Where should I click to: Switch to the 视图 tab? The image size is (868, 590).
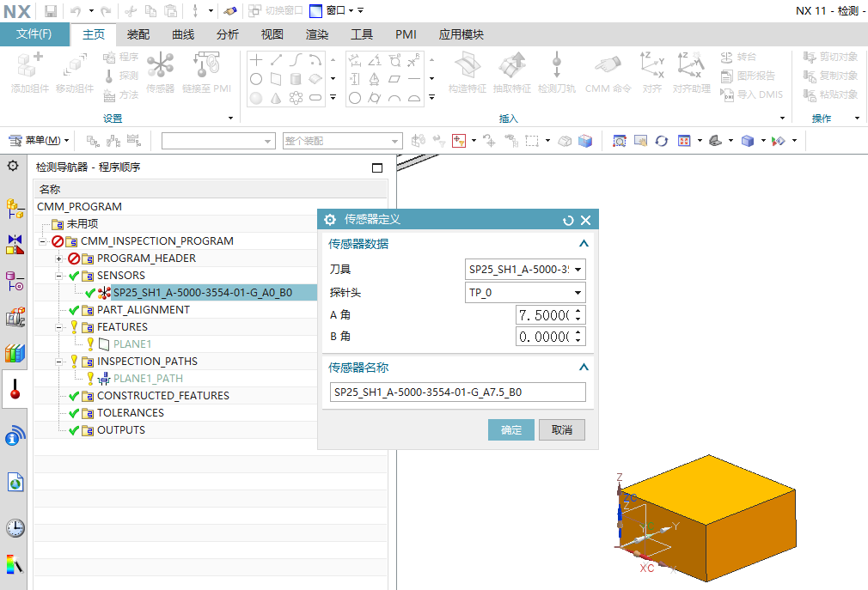click(x=272, y=34)
